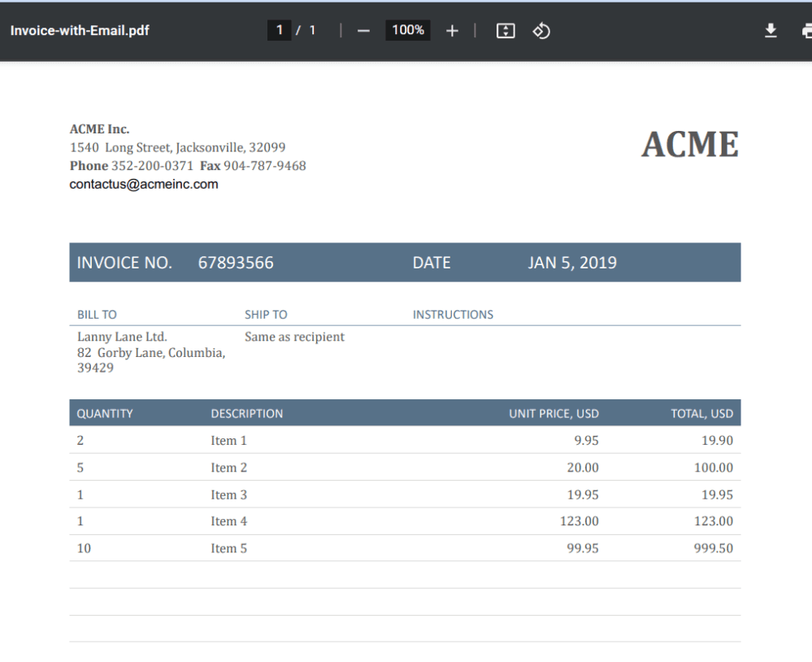The width and height of the screenshot is (812, 662).
Task: Click the INSTRUCTIONS column heading
Action: 453,315
